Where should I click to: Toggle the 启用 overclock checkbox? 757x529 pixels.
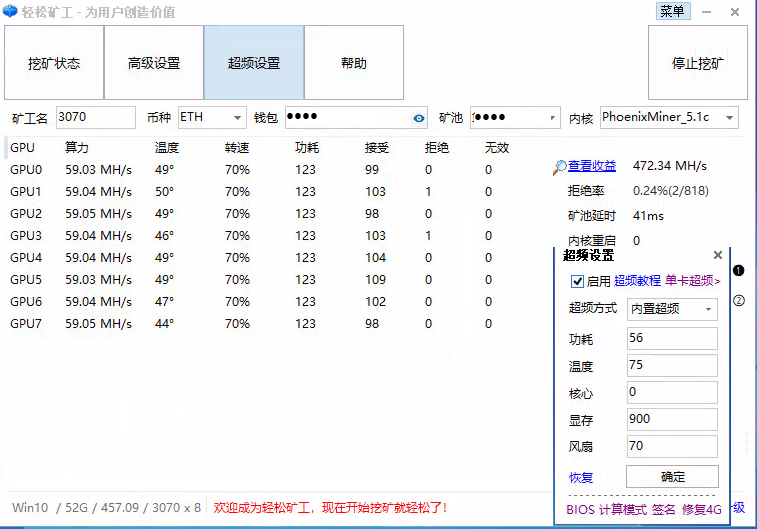(x=577, y=282)
